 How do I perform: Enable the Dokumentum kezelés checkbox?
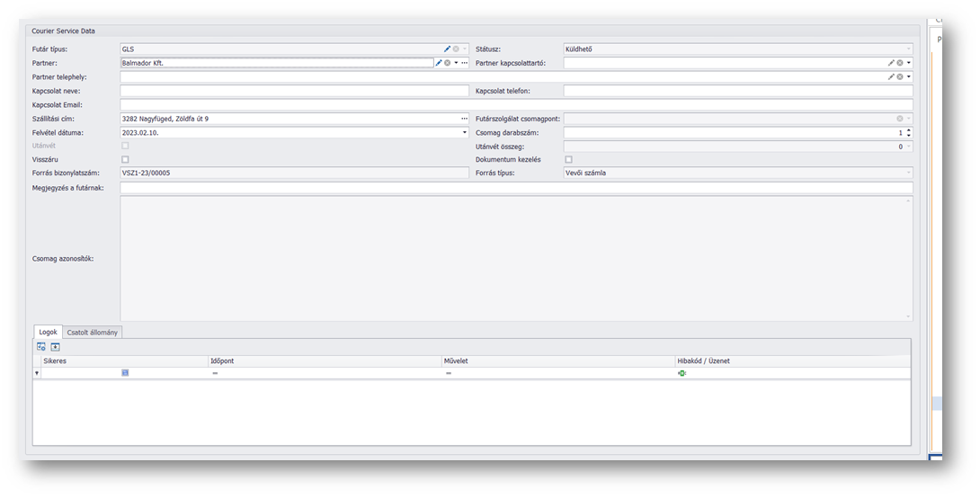(568, 159)
